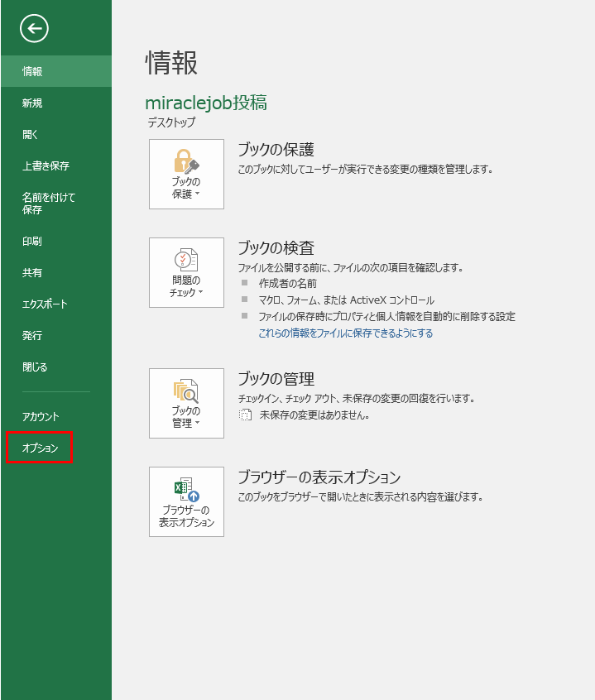
Task: Open ブラウザーの表示オプション button
Action: coord(186,501)
